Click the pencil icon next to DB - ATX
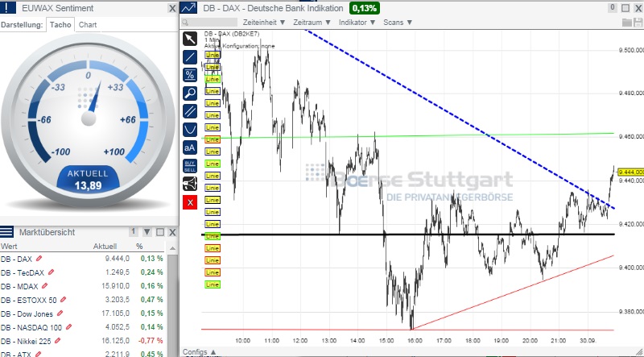 [x=38, y=354]
